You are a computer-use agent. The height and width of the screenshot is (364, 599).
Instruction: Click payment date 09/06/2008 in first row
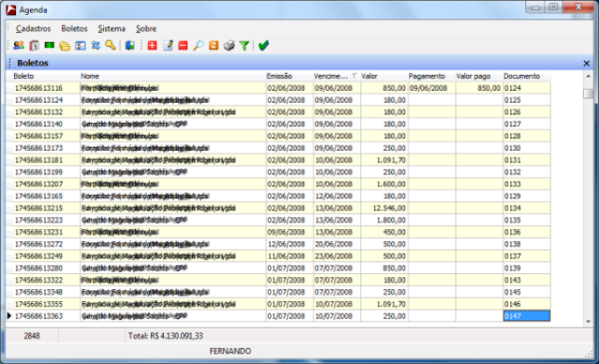pyautogui.click(x=431, y=88)
